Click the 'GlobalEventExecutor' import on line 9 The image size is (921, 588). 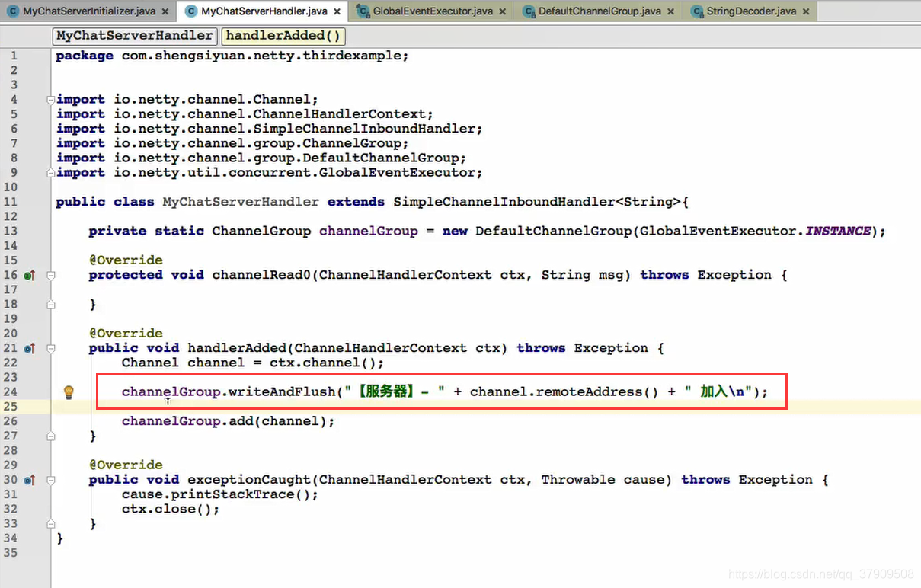[x=397, y=173]
